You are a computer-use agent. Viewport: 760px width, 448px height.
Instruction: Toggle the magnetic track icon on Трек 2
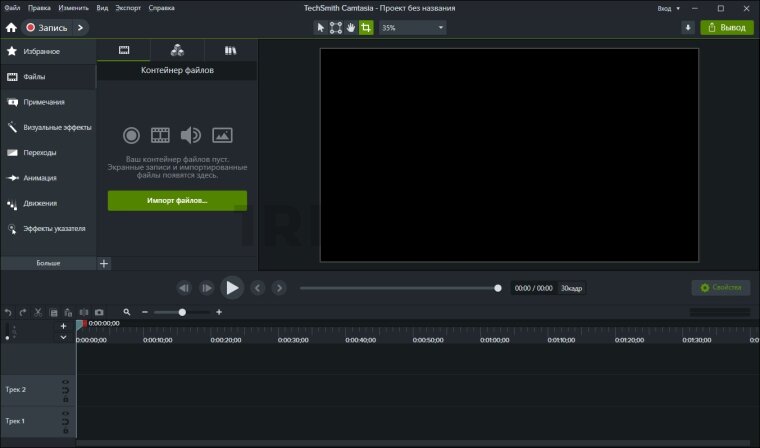(66, 390)
